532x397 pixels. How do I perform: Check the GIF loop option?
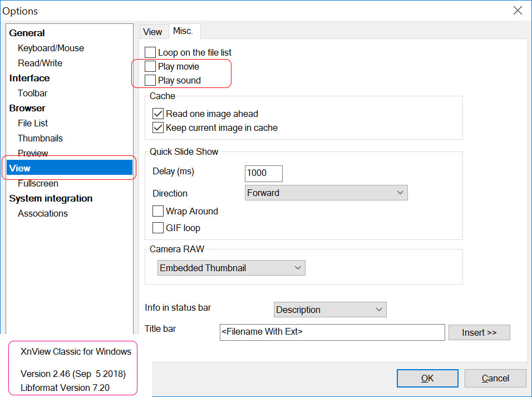[158, 228]
